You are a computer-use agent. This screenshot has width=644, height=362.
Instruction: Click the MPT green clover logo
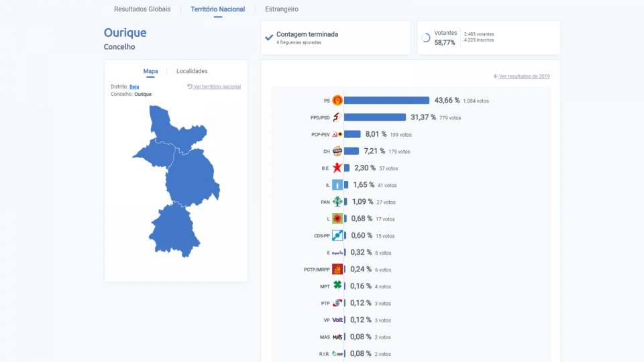[x=337, y=286]
